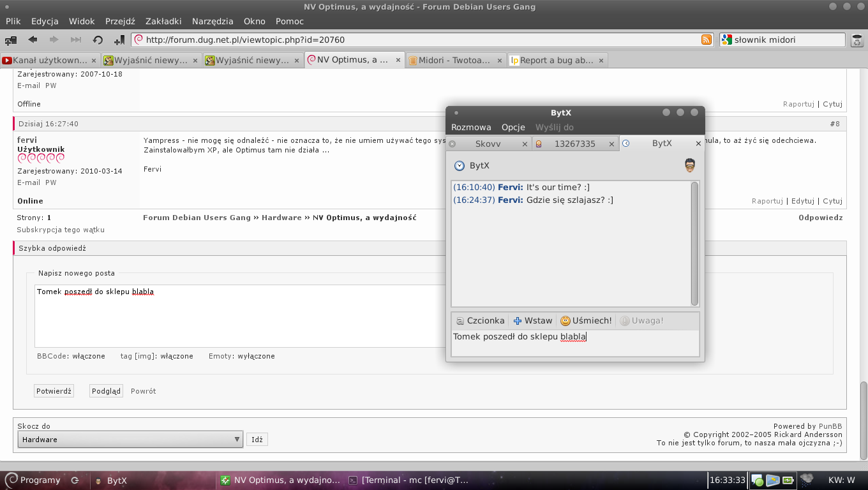Click the RSS feed icon in address bar

tap(707, 40)
